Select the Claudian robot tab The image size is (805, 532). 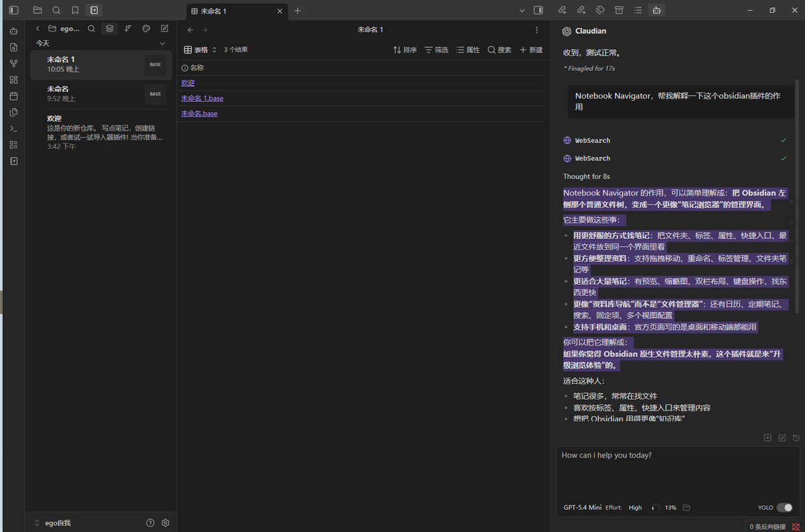[x=657, y=10]
